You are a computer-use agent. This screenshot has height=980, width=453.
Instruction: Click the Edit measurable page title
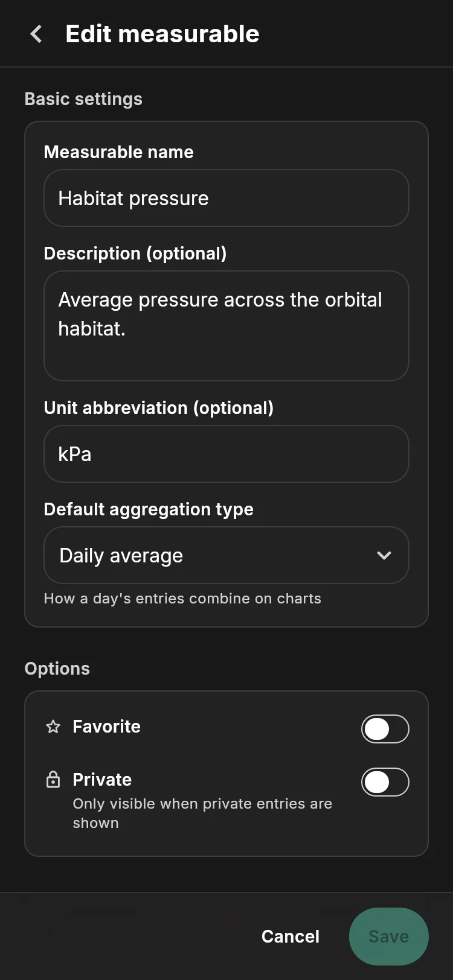point(162,34)
